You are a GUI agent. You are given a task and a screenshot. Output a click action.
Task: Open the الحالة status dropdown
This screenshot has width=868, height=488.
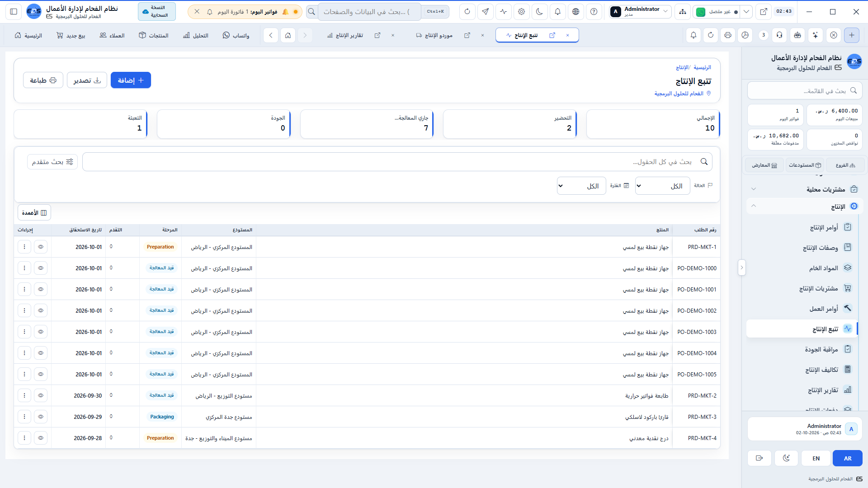(663, 186)
